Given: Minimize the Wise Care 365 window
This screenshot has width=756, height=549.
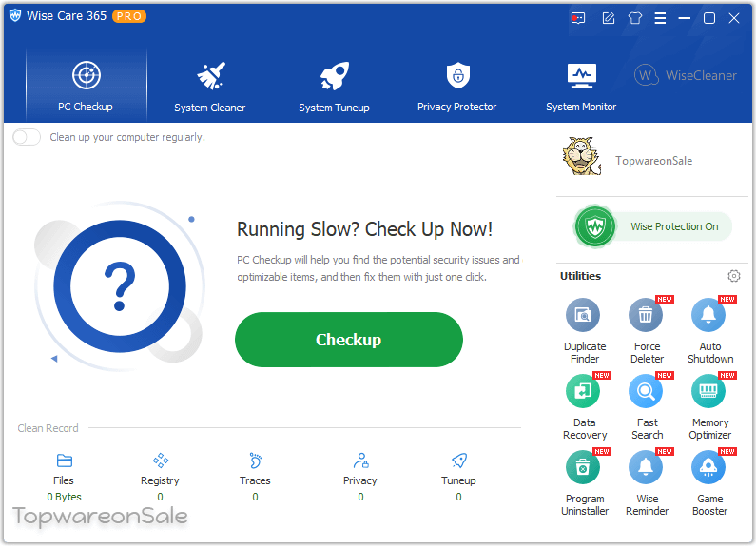Looking at the screenshot, I should (684, 18).
